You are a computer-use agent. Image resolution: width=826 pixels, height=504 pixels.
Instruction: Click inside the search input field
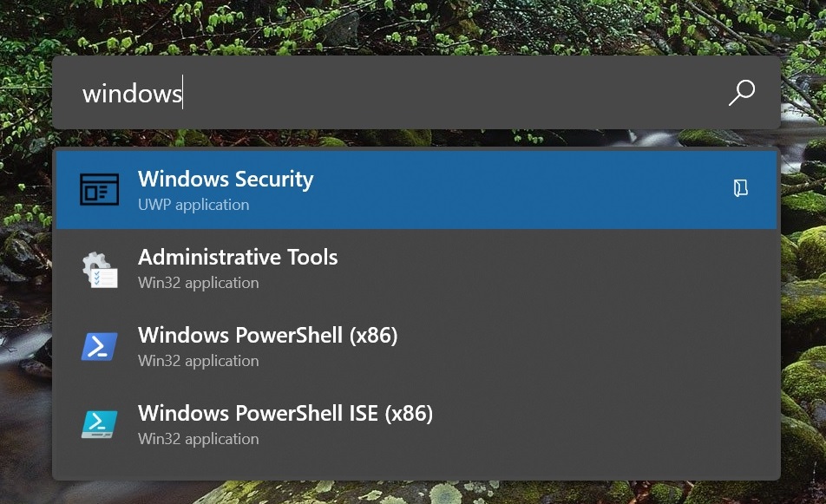pyautogui.click(x=347, y=93)
